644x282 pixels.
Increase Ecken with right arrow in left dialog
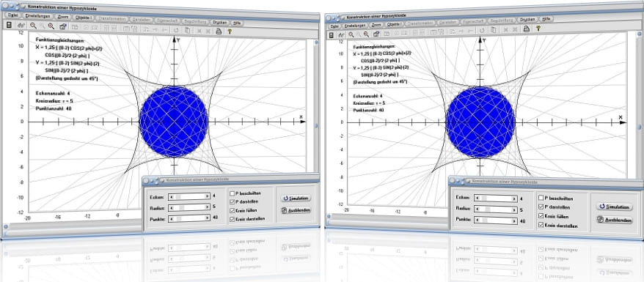tap(208, 196)
